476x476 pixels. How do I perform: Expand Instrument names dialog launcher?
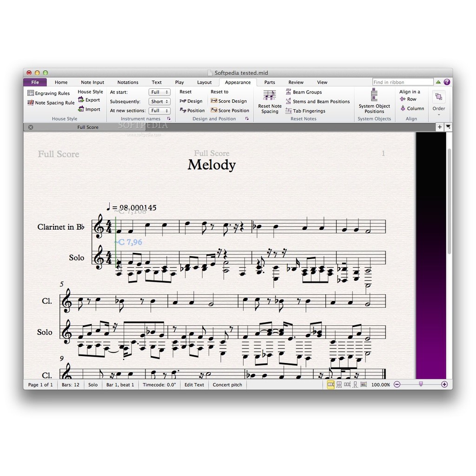169,119
